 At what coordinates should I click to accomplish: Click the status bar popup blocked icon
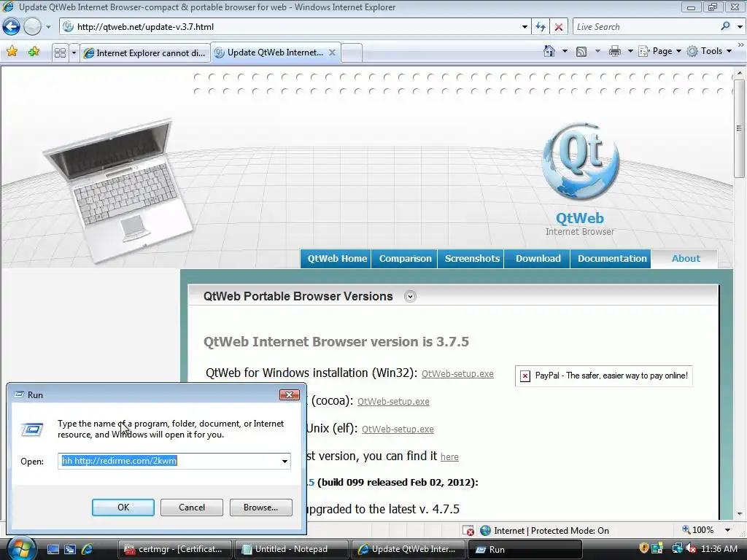coord(469,530)
